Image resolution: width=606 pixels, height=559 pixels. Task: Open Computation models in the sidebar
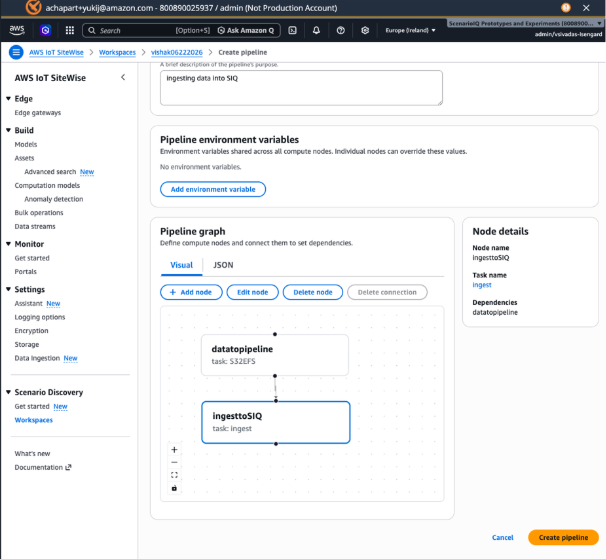(47, 186)
